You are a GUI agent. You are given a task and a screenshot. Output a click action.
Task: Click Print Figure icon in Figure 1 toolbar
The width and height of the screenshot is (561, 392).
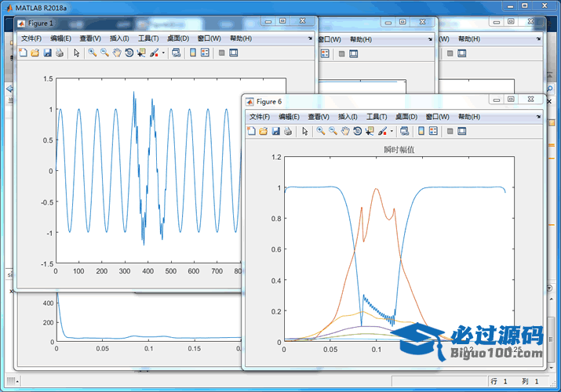(60, 53)
